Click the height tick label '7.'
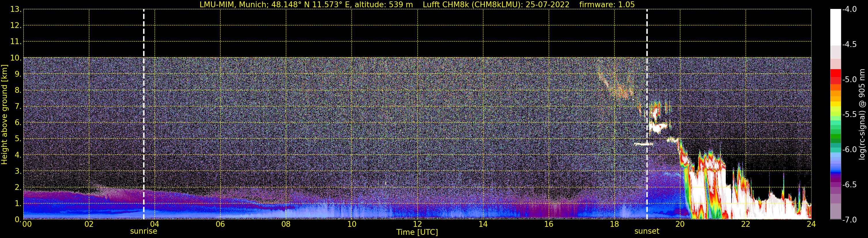Screen dimensions: 868x238 click(18, 107)
